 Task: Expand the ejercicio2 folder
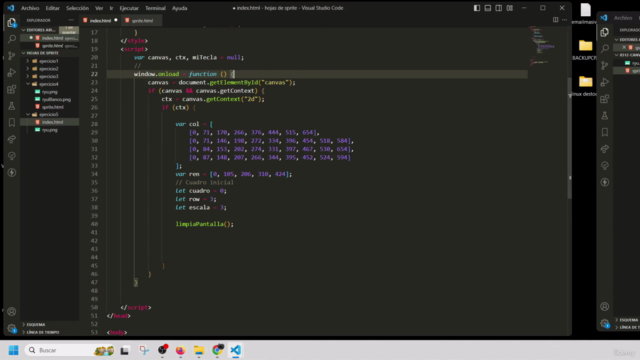[x=49, y=69]
